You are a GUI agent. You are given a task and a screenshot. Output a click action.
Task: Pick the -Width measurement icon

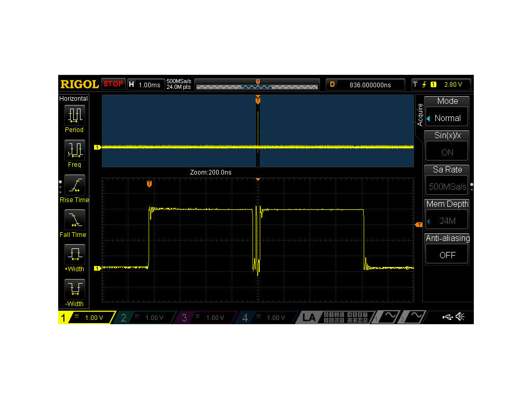pos(74,289)
